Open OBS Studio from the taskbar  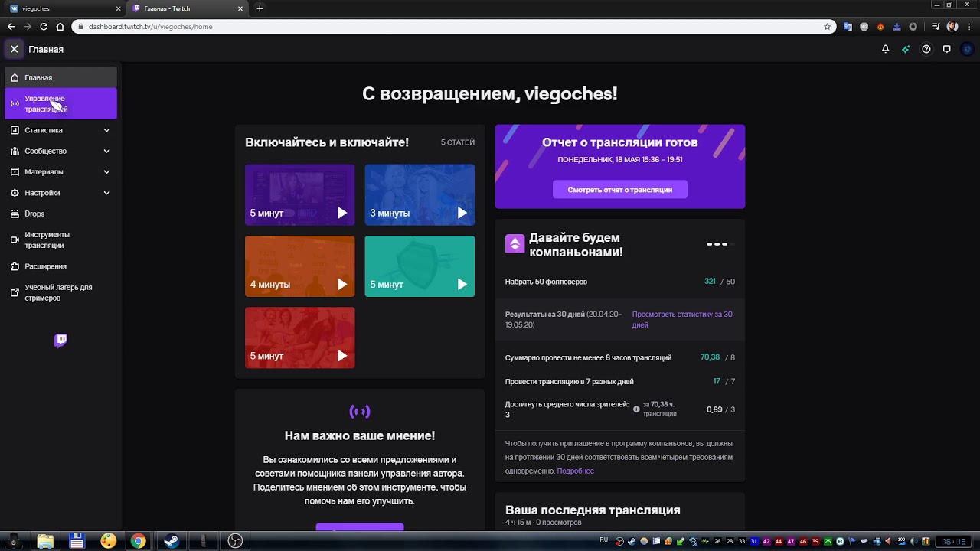click(x=235, y=542)
